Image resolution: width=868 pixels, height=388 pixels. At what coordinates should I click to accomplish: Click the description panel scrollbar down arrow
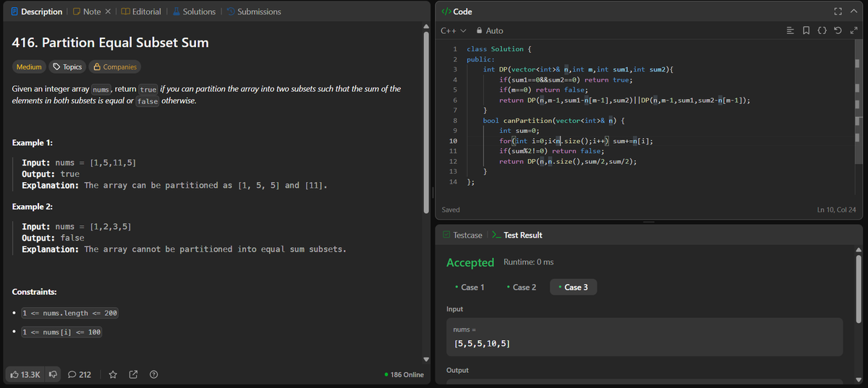(426, 359)
